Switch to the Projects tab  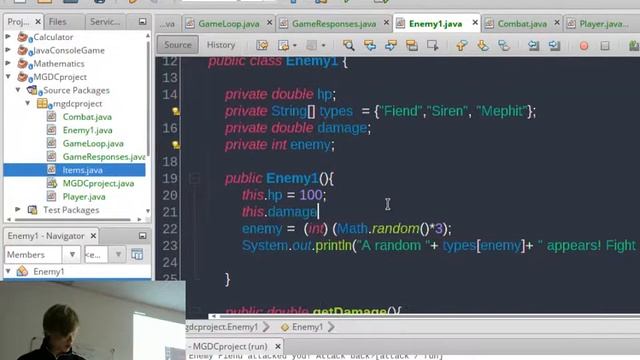18,21
